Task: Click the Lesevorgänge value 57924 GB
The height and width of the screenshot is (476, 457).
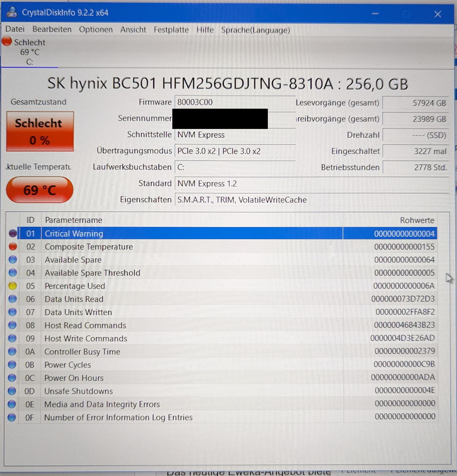Action: point(415,103)
